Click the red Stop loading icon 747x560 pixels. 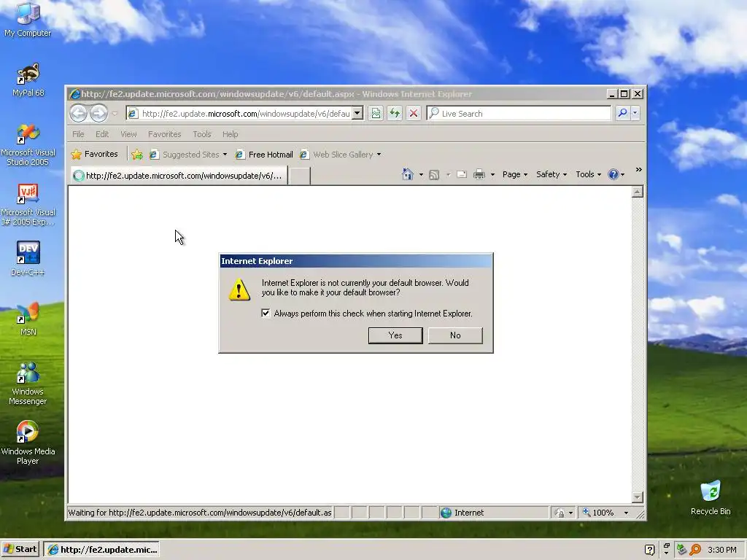(x=414, y=113)
